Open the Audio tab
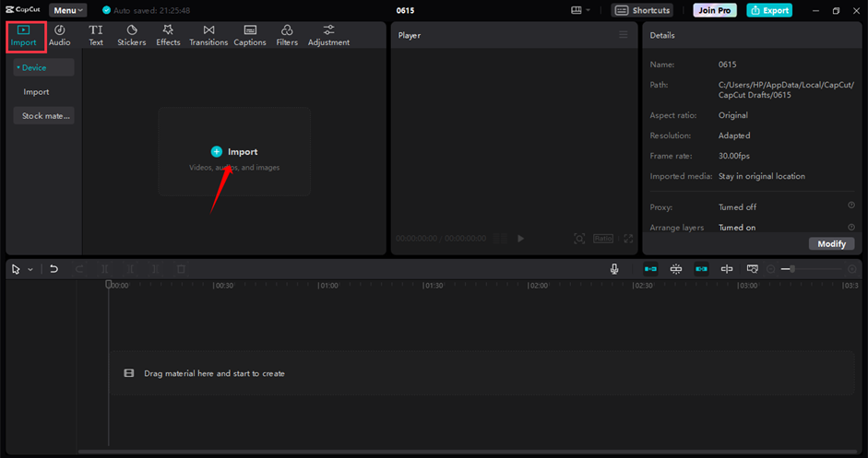This screenshot has height=458, width=868. pyautogui.click(x=60, y=36)
